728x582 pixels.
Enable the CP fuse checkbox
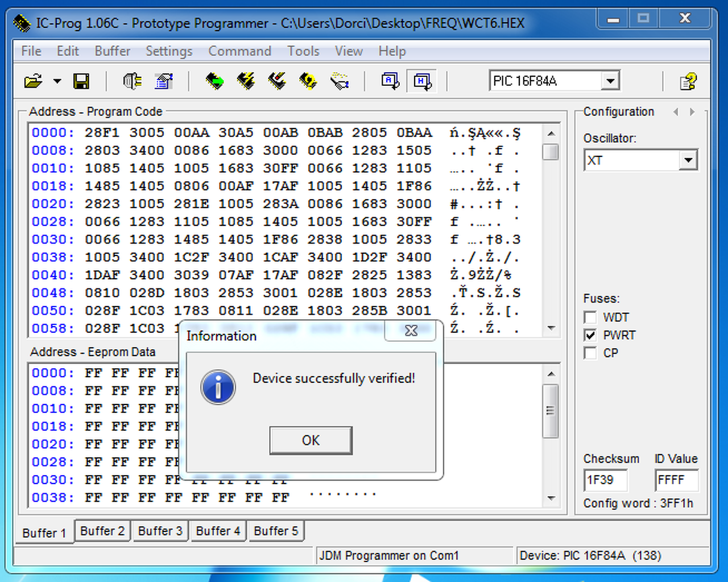(x=590, y=353)
